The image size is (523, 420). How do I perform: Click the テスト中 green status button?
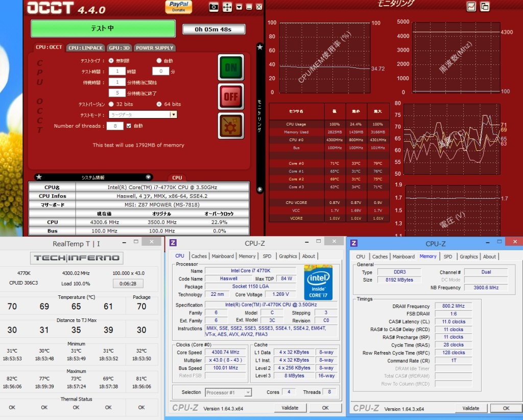pos(103,29)
